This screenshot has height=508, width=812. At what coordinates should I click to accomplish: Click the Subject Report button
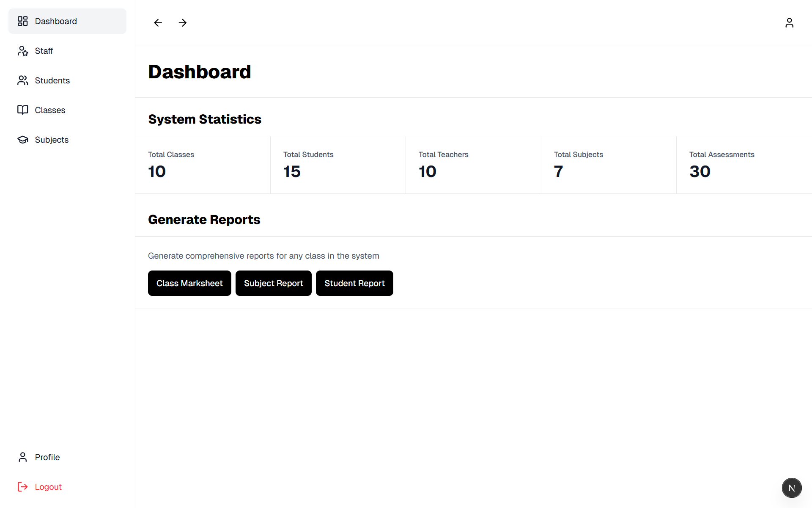(274, 283)
